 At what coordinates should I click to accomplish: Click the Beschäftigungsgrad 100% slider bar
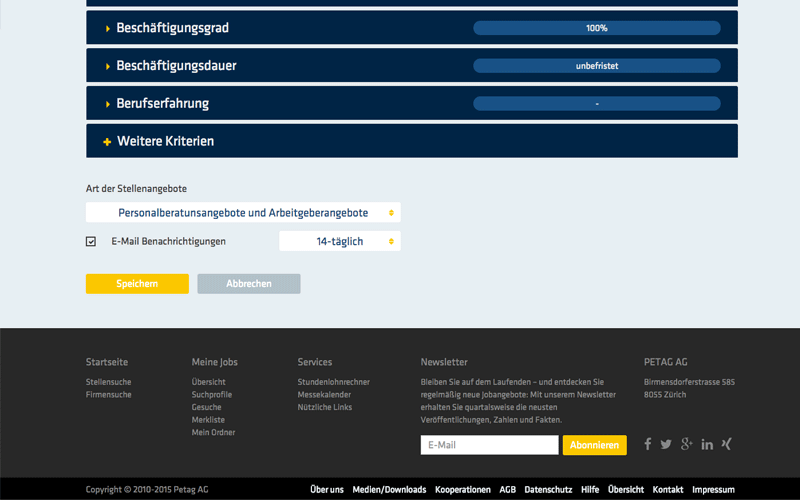[596, 28]
